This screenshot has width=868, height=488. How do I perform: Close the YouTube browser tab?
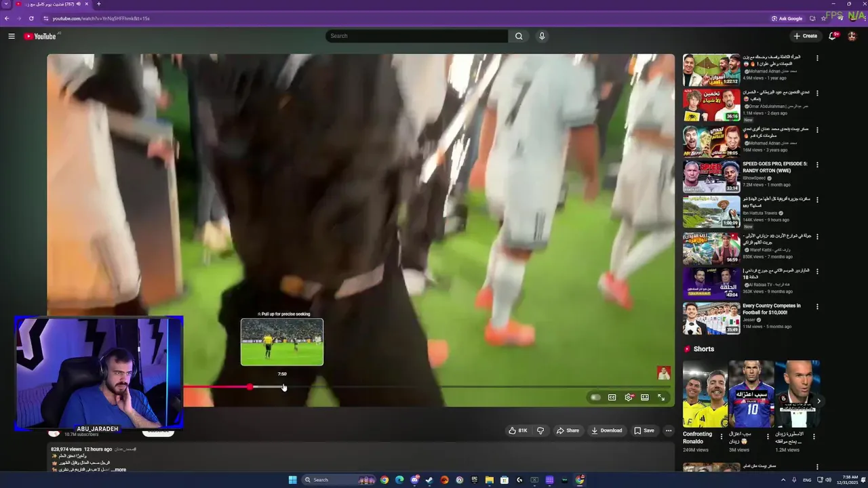tap(87, 4)
